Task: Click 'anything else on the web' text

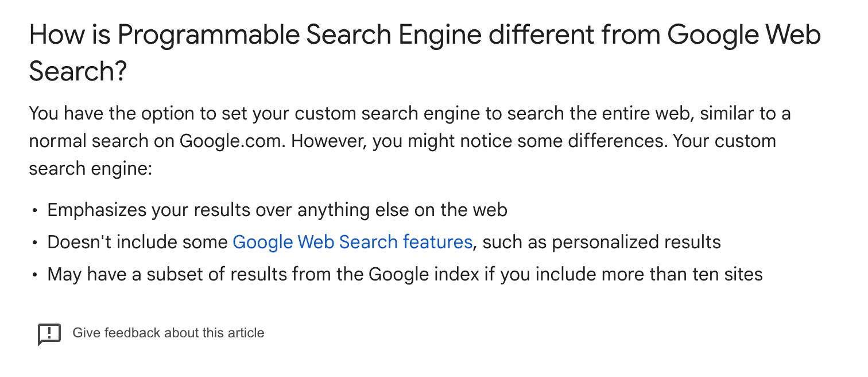Action: click(x=403, y=210)
